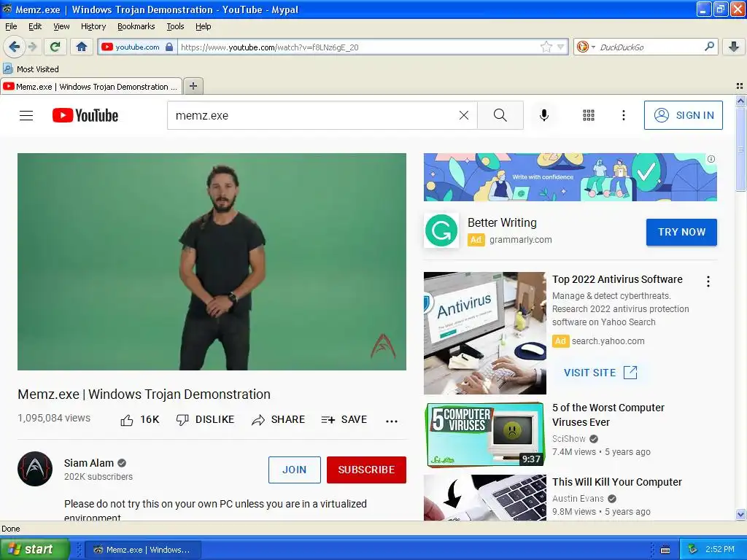
Task: Open YouTube settings three-dot menu
Action: 624,115
